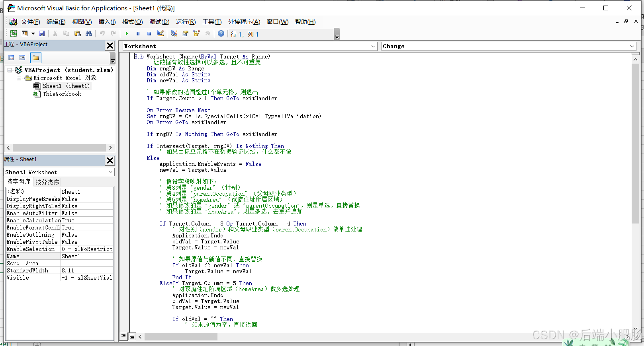The image size is (644, 346).
Task: Toggle Folders icon in project panel
Action: click(36, 58)
